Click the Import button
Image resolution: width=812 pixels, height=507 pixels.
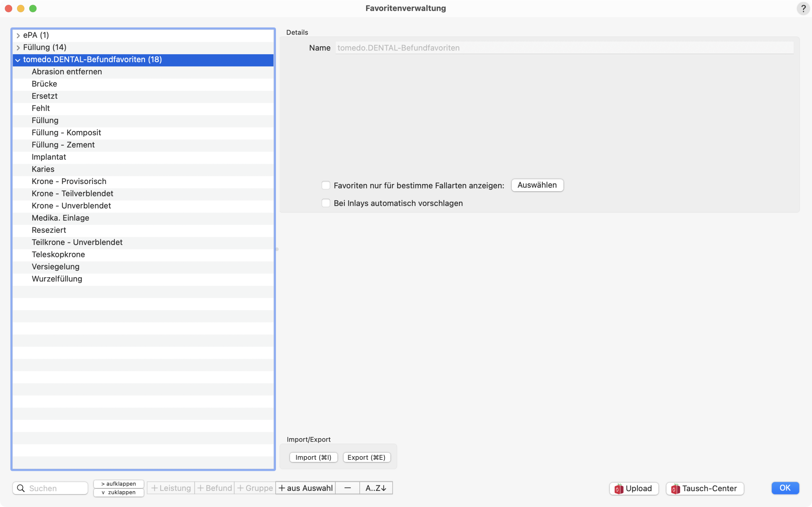pos(313,458)
